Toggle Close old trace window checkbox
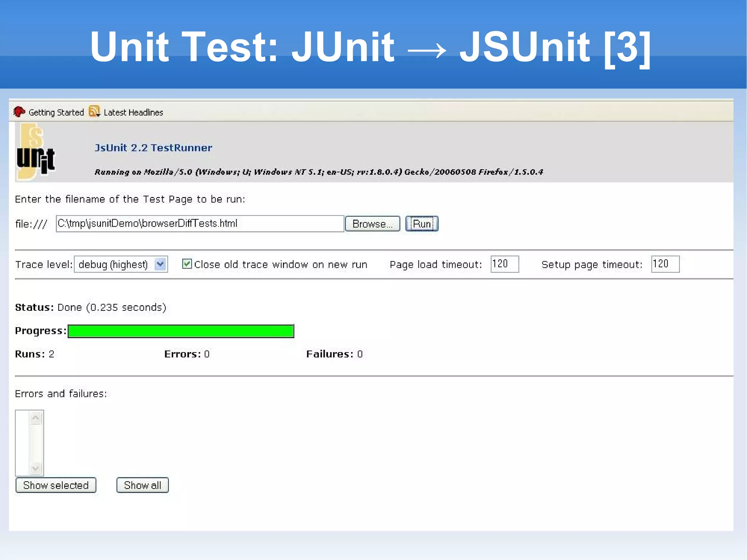The width and height of the screenshot is (747, 560). click(187, 264)
